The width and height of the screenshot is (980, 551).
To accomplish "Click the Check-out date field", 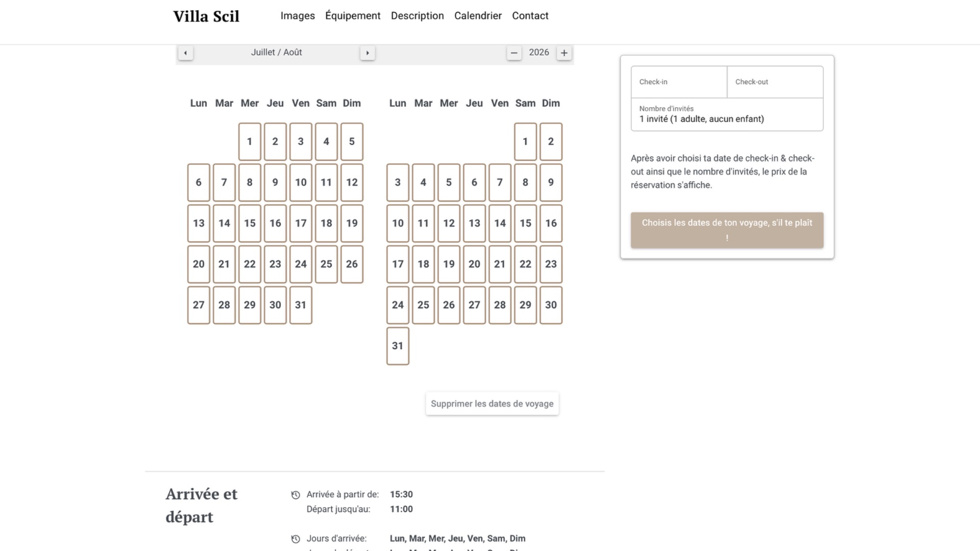I will (x=775, y=82).
